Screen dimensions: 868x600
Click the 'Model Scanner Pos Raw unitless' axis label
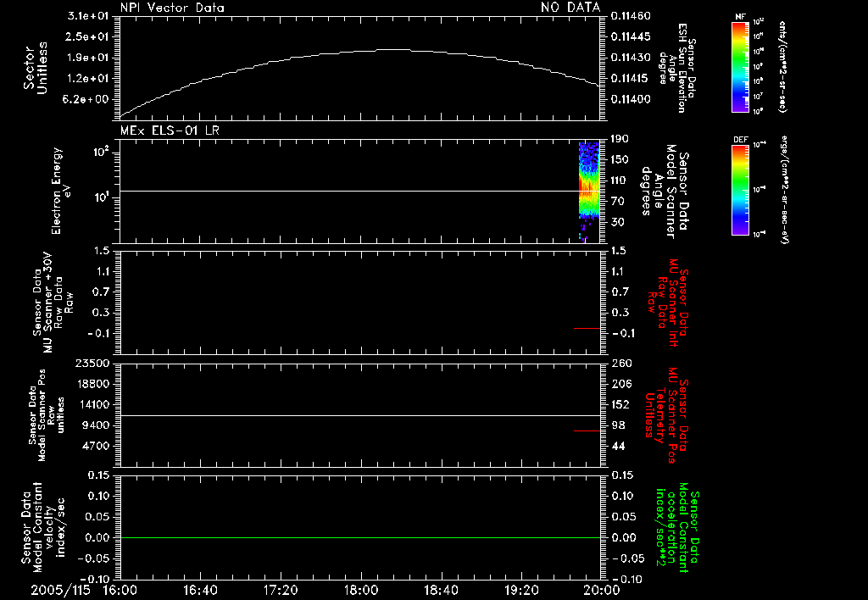click(46, 415)
